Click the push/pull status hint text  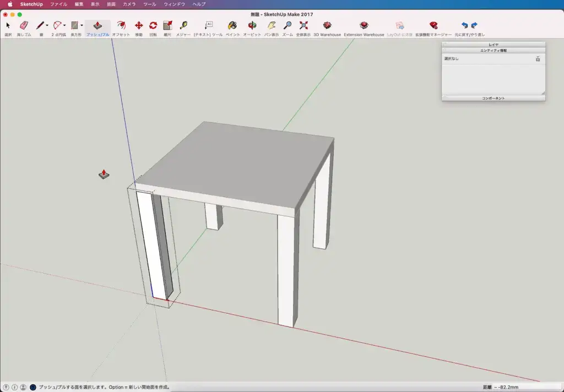point(104,388)
